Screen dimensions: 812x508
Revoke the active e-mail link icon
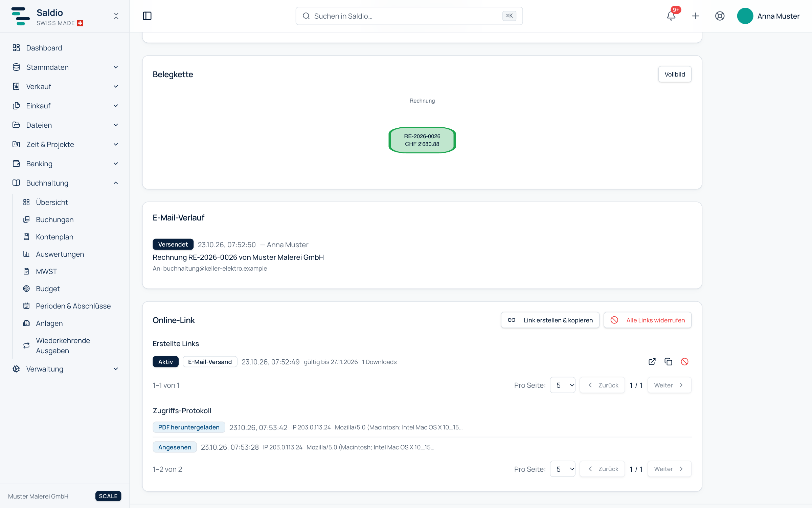pos(684,362)
